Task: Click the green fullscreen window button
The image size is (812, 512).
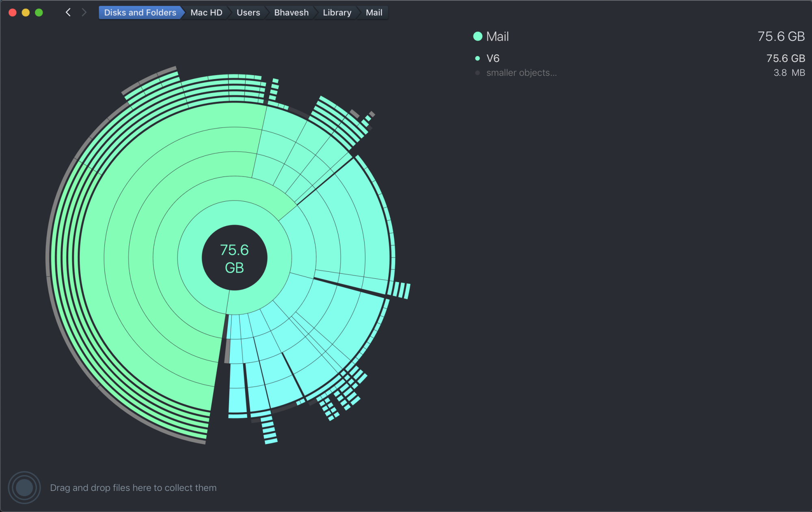Action: coord(39,13)
